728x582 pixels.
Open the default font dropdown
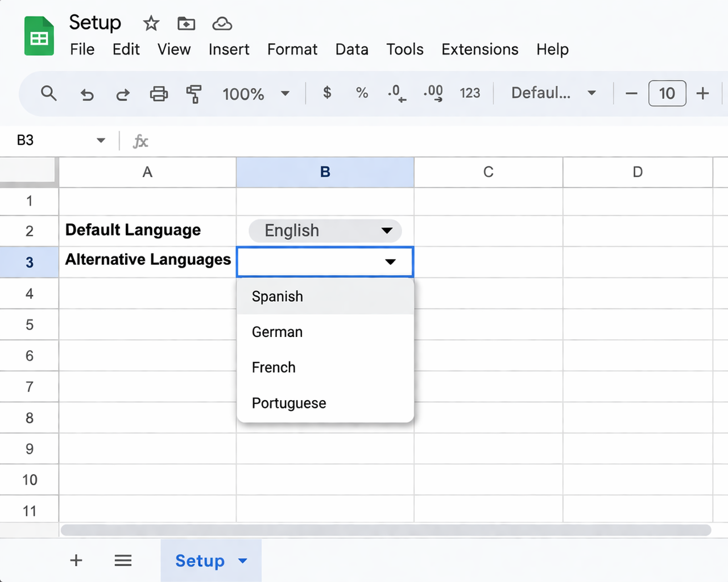[551, 93]
